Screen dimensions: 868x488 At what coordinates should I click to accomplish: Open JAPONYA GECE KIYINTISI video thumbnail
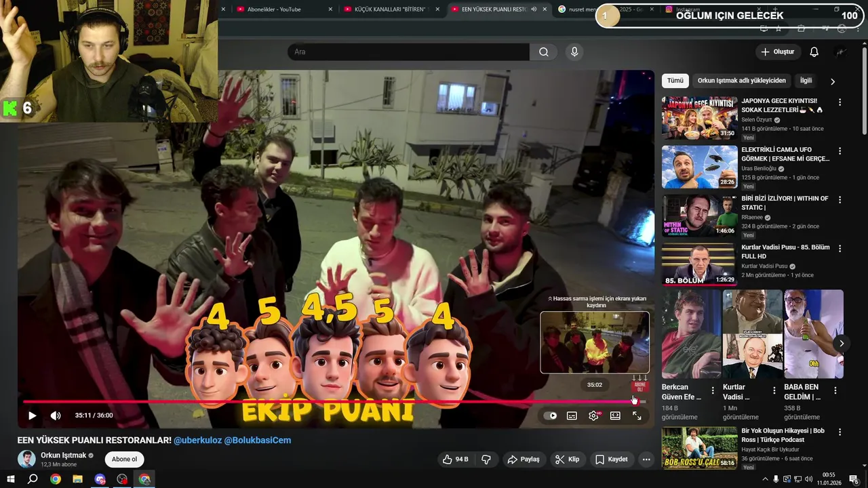pos(699,118)
